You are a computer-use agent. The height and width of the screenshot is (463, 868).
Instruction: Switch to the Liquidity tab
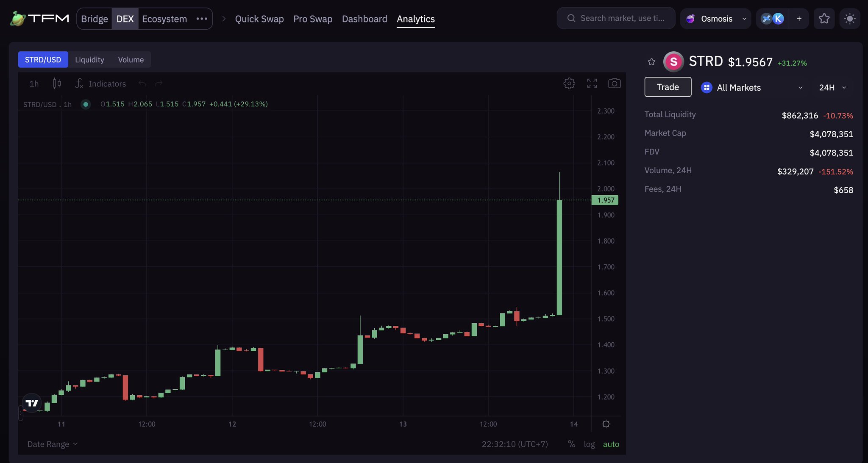tap(89, 59)
